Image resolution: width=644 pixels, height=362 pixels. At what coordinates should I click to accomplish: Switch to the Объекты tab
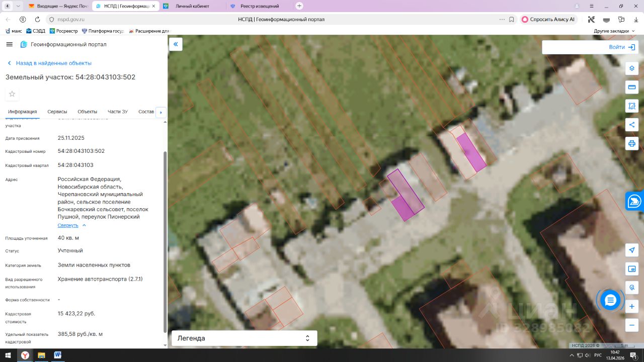88,112
